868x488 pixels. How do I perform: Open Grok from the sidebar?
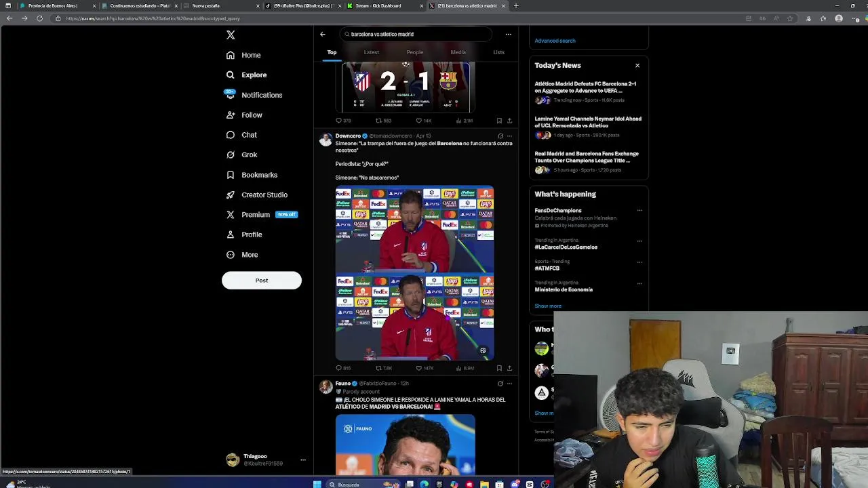(241, 155)
